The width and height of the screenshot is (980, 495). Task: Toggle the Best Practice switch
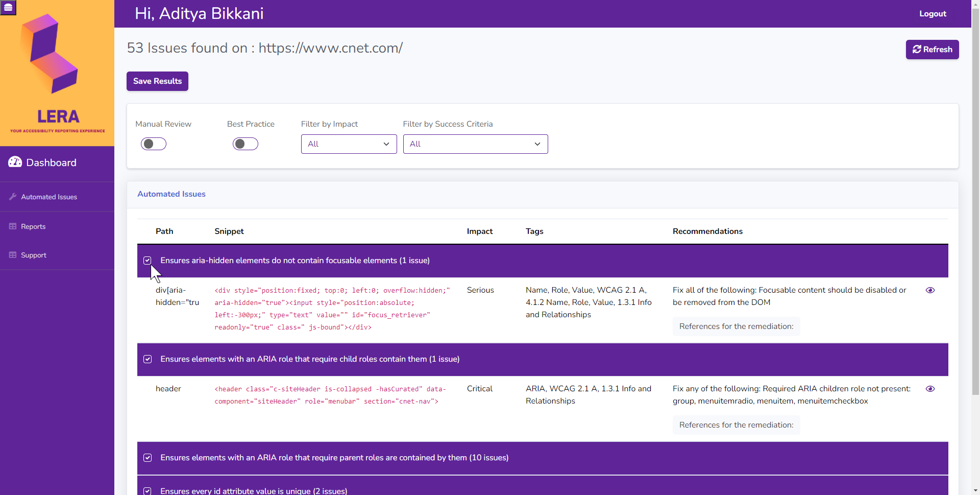(246, 144)
